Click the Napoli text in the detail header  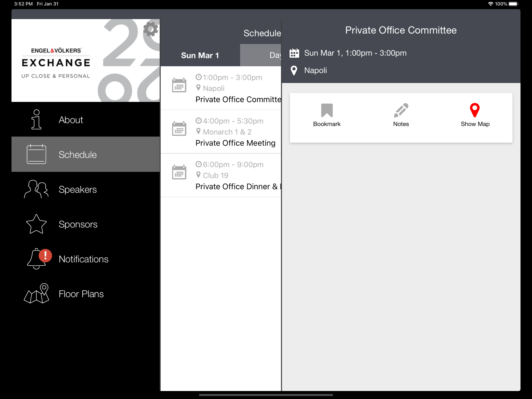point(315,71)
